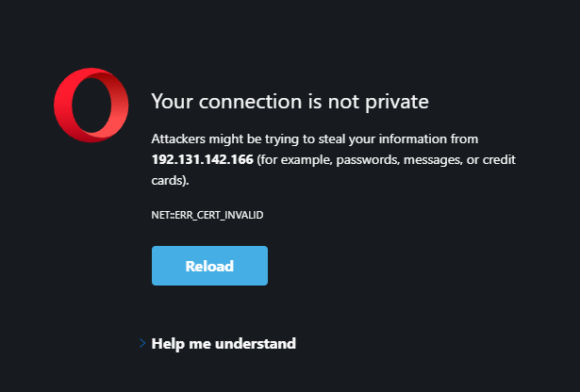Click the word connection in the heading
The width and height of the screenshot is (580, 392).
point(246,101)
